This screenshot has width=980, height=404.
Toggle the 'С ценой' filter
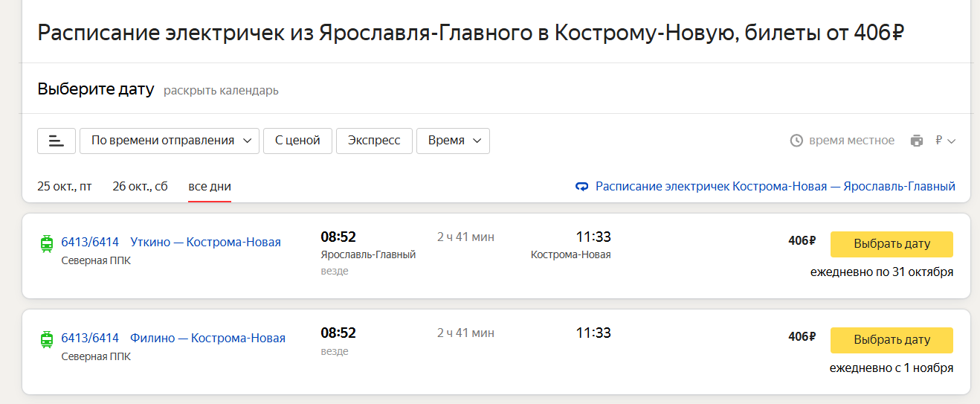point(297,141)
